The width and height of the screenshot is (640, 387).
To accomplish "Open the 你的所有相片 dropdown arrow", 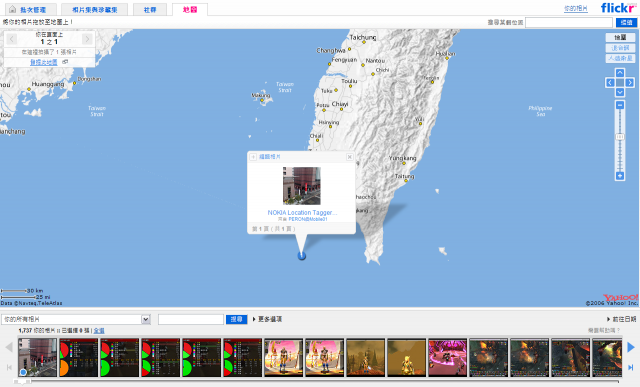I will click(146, 319).
